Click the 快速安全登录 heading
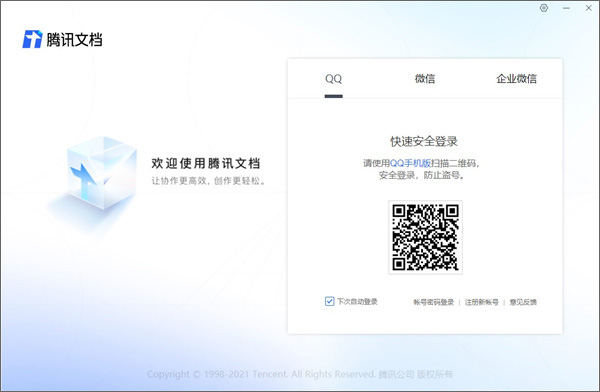Screen dimensions: 600x392 pyautogui.click(x=424, y=141)
